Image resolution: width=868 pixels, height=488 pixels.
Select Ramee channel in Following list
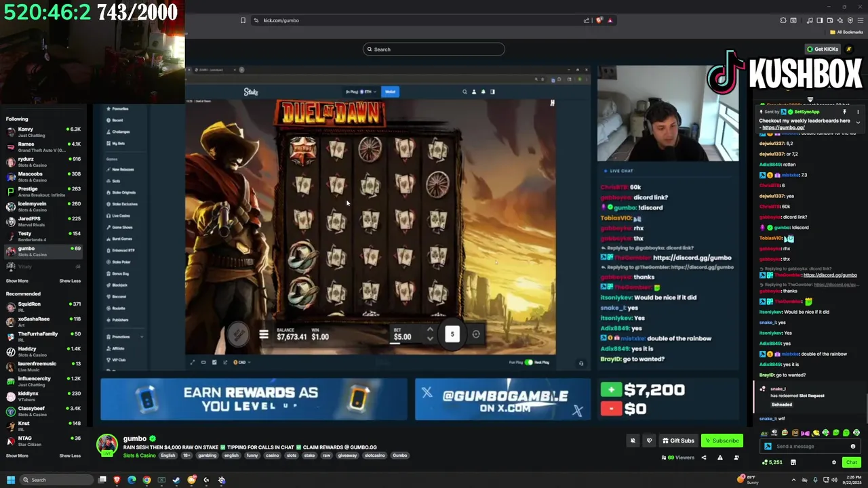pyautogui.click(x=42, y=146)
